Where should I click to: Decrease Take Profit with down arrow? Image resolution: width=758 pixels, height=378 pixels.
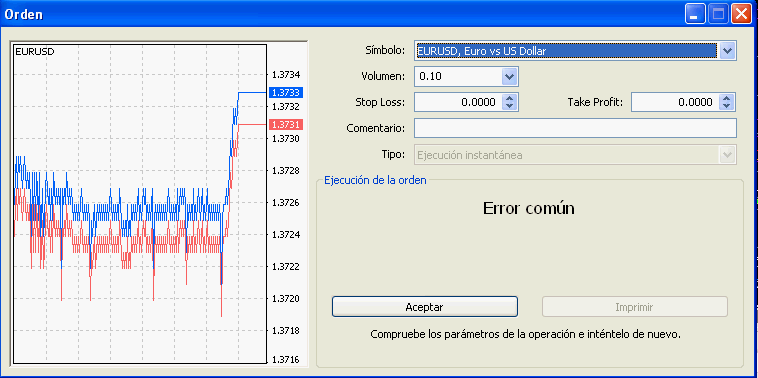point(727,106)
